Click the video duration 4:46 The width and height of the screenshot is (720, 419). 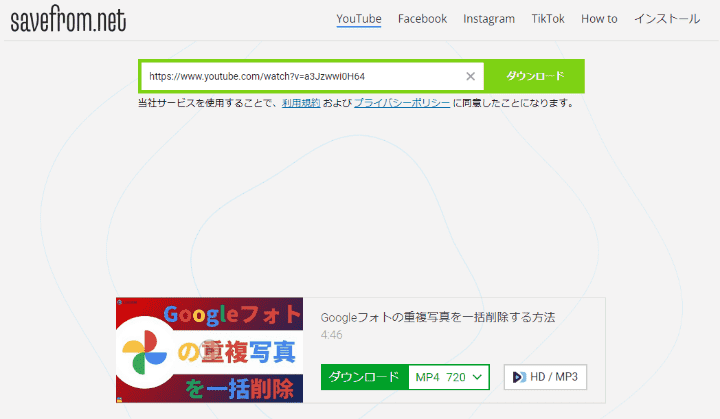(332, 335)
